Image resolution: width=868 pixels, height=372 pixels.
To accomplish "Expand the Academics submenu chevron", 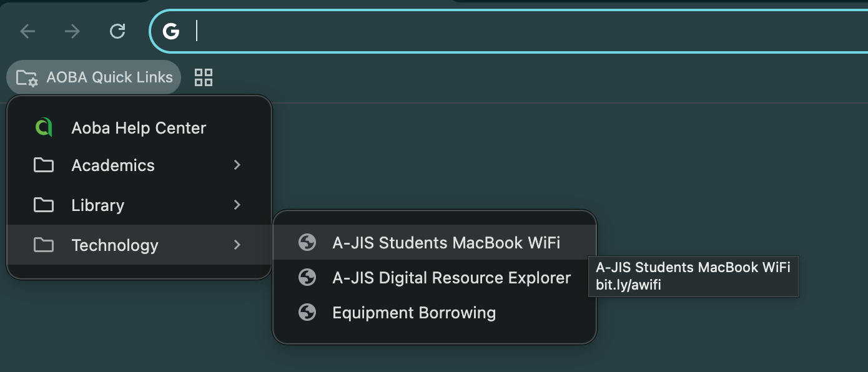I will [237, 165].
